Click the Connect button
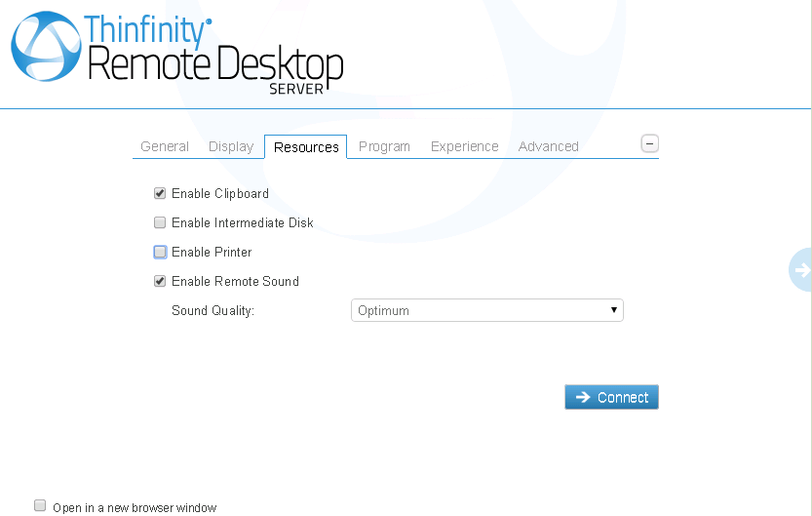The height and width of the screenshot is (516, 812). [x=611, y=397]
